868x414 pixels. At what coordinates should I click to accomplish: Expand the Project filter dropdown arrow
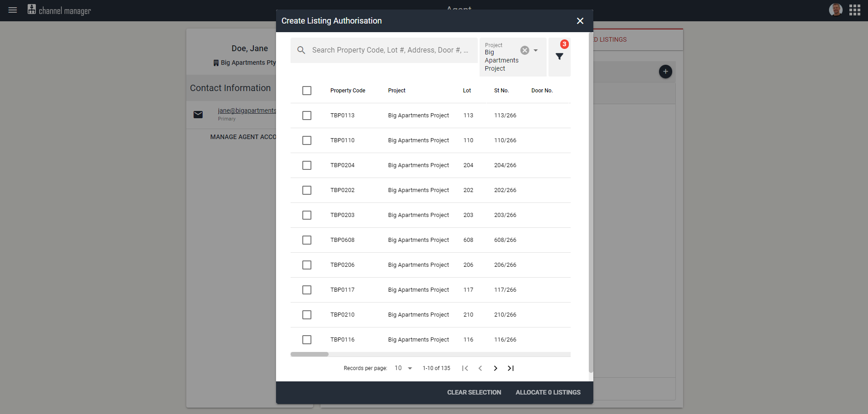pos(535,50)
